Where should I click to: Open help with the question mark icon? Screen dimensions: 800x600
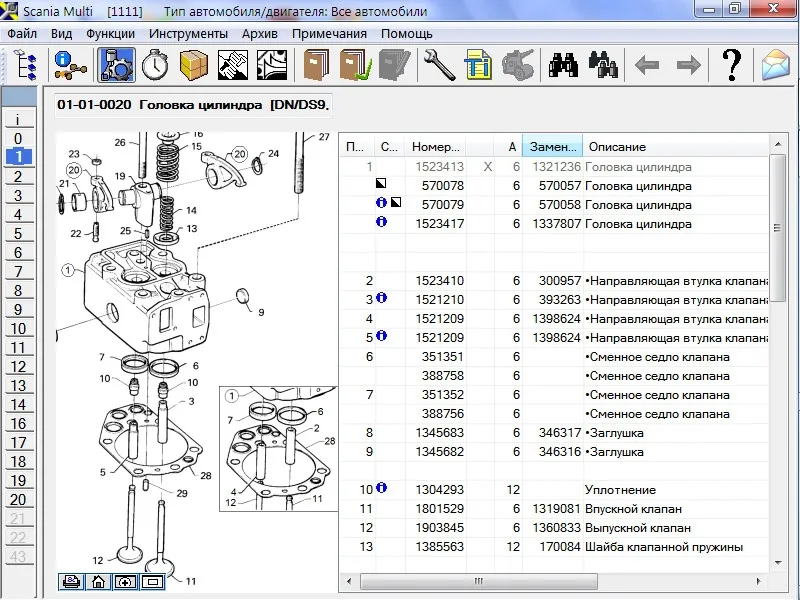(732, 65)
